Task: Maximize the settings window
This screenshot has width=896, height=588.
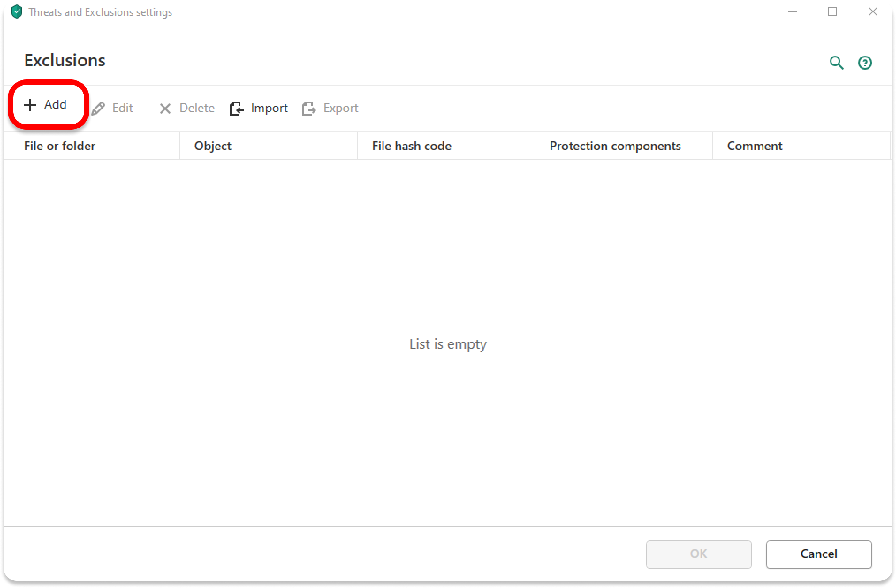Action: (832, 12)
